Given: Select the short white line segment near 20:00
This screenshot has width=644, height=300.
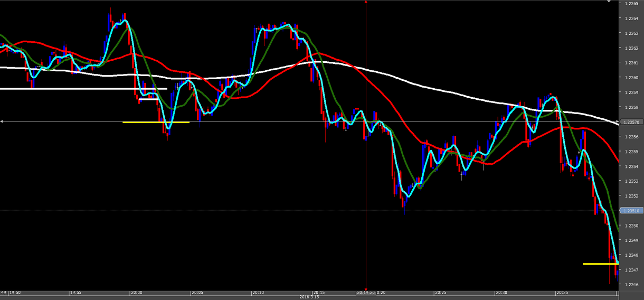Looking at the screenshot, I should (148, 99).
